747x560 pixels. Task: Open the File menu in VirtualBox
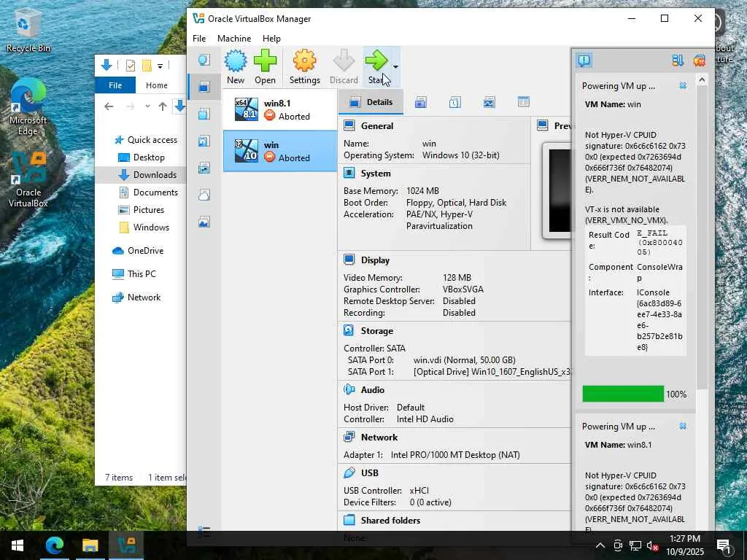tap(199, 39)
